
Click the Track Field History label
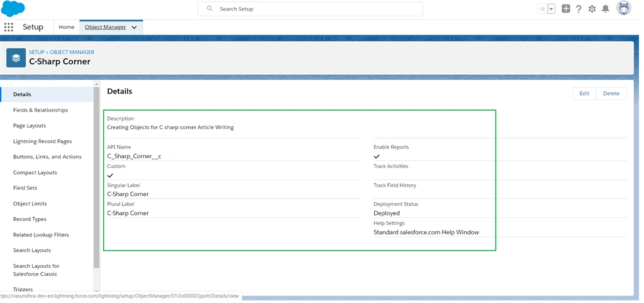coord(395,185)
